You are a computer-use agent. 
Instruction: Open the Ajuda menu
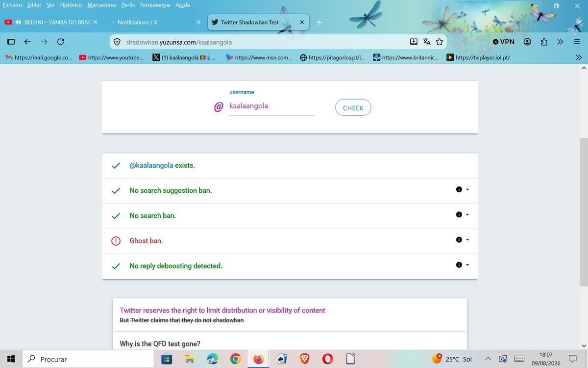(x=182, y=5)
